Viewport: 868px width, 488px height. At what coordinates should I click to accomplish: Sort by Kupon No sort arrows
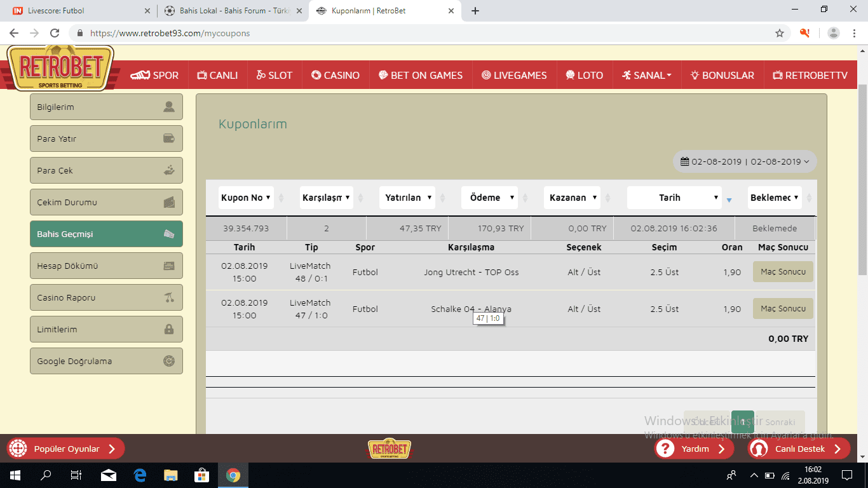click(282, 198)
